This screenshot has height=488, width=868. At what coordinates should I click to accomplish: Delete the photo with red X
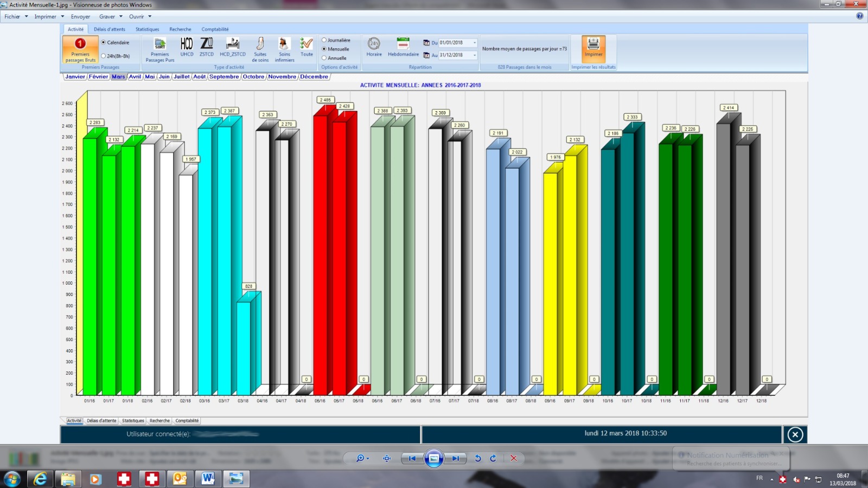tap(514, 458)
